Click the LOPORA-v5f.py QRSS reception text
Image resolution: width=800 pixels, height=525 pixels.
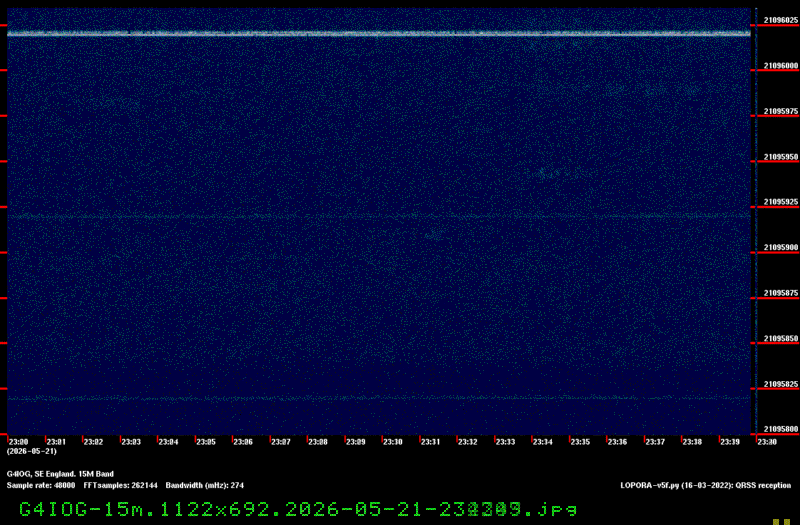pos(706,485)
